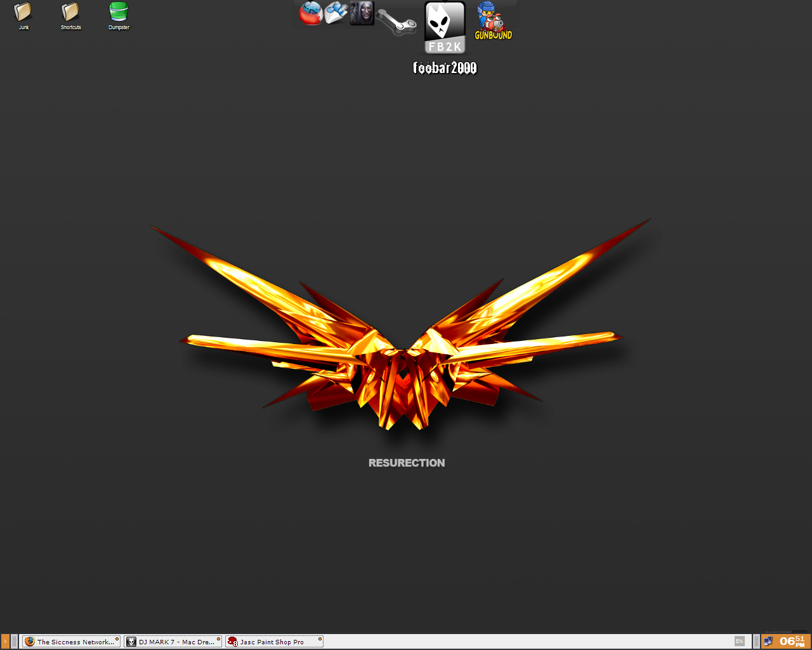The width and height of the screenshot is (812, 650).
Task: Switch to Jasc Paint Shop Pro window
Action: tap(275, 642)
